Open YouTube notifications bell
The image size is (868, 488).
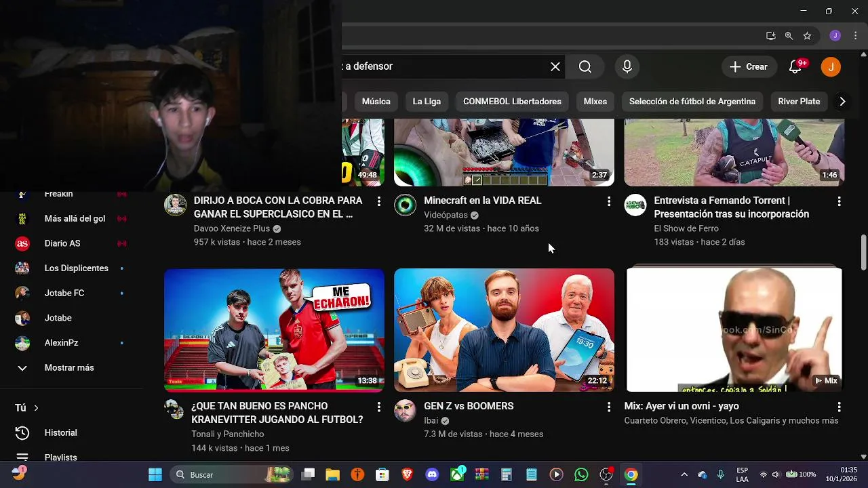795,66
